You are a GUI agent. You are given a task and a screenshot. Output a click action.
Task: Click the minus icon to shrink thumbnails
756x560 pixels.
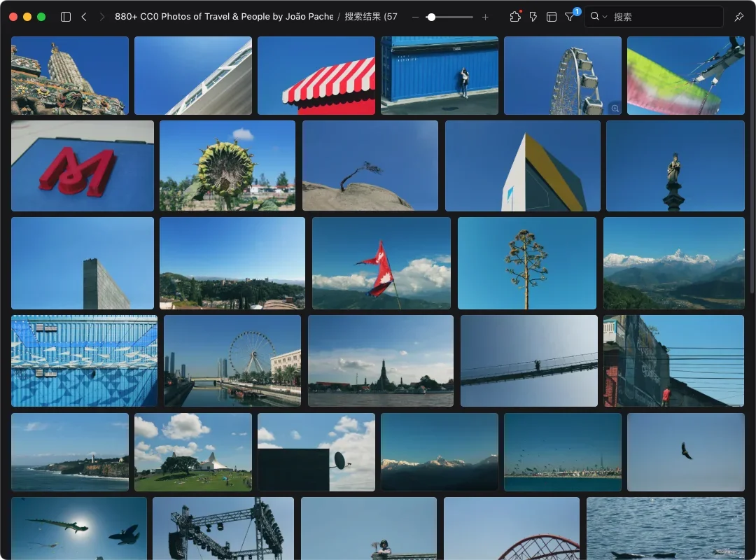415,17
